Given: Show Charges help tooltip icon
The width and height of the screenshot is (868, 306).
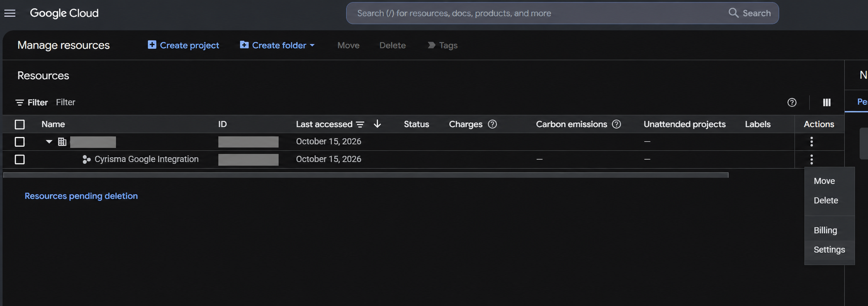Looking at the screenshot, I should click(492, 124).
